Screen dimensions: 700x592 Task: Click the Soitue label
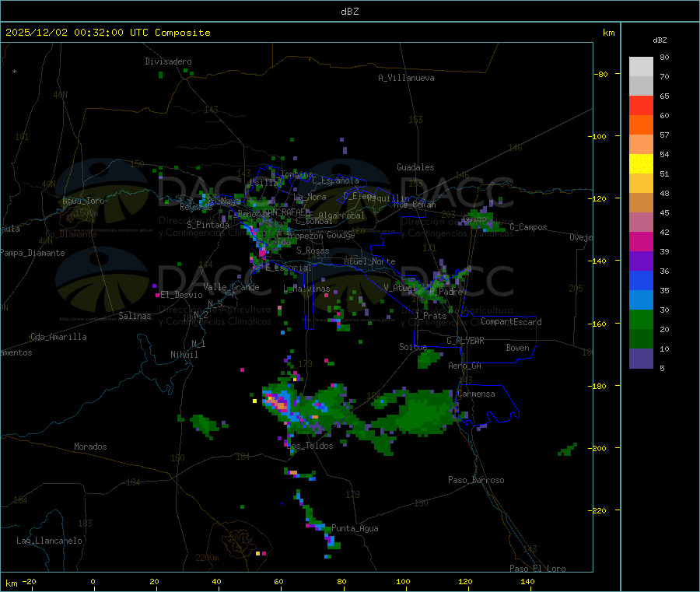(x=413, y=347)
